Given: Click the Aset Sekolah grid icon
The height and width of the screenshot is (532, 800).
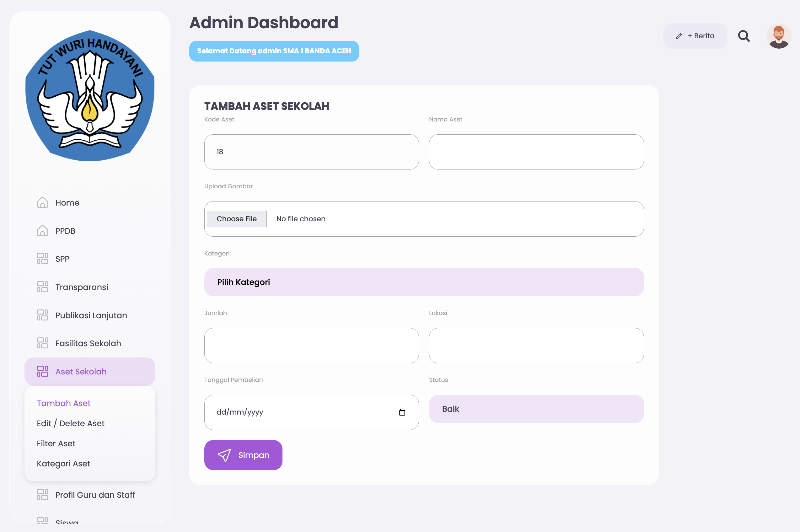Looking at the screenshot, I should pyautogui.click(x=42, y=371).
